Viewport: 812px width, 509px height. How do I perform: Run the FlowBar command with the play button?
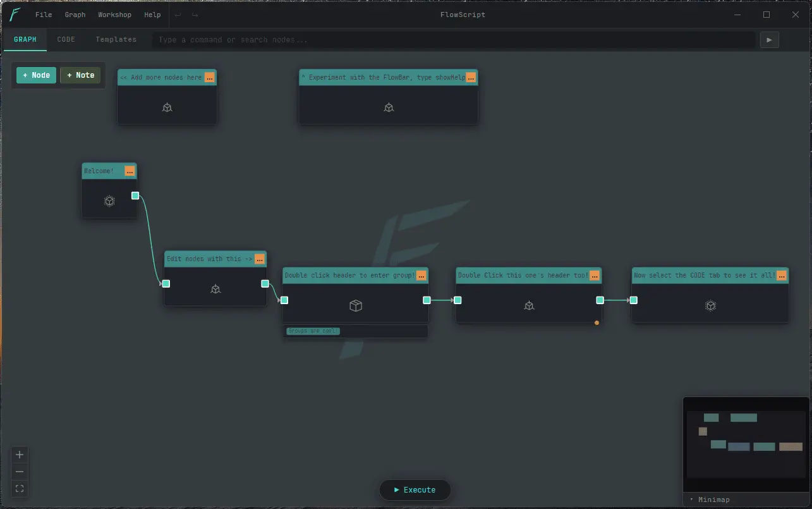[x=769, y=40]
